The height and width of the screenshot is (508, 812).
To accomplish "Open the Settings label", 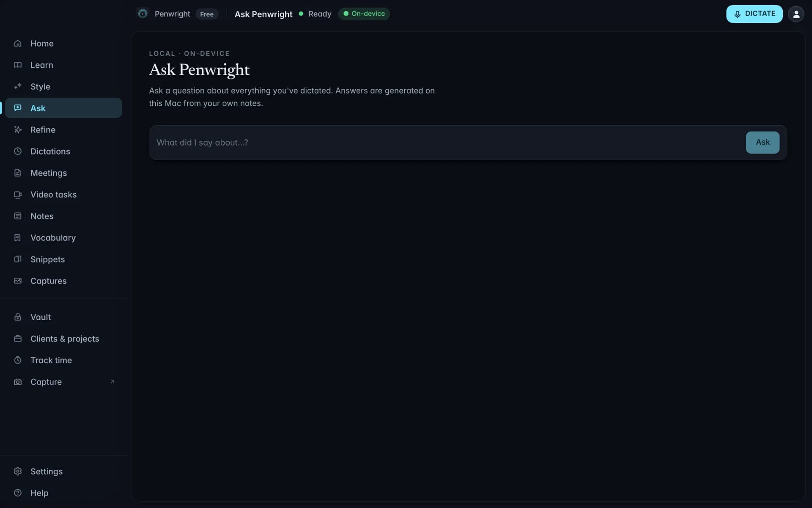I will (47, 471).
